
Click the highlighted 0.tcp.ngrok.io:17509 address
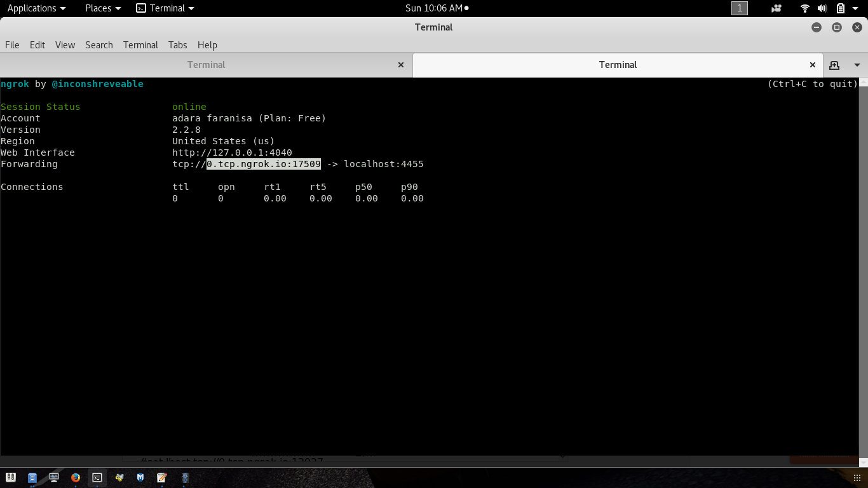tap(264, 164)
